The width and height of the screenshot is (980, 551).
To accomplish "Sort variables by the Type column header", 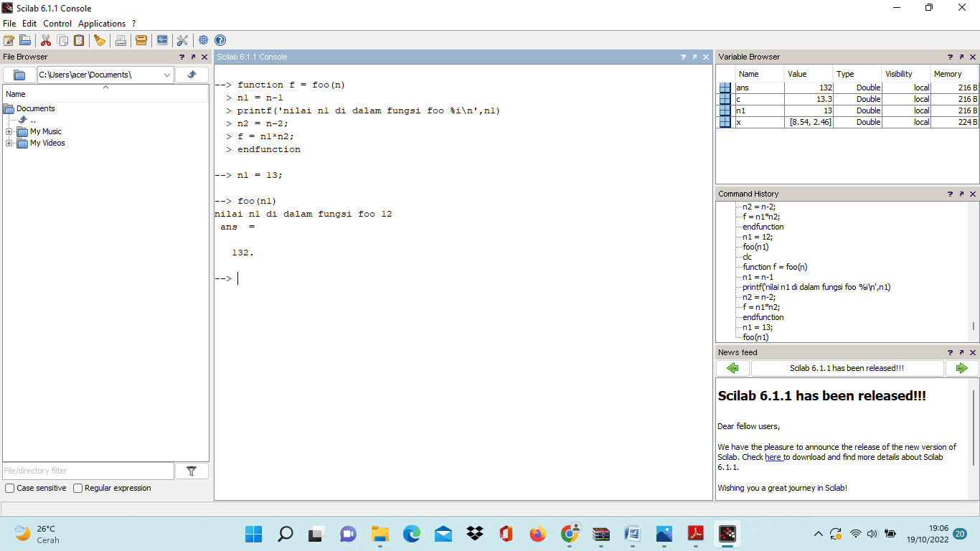I will click(857, 74).
